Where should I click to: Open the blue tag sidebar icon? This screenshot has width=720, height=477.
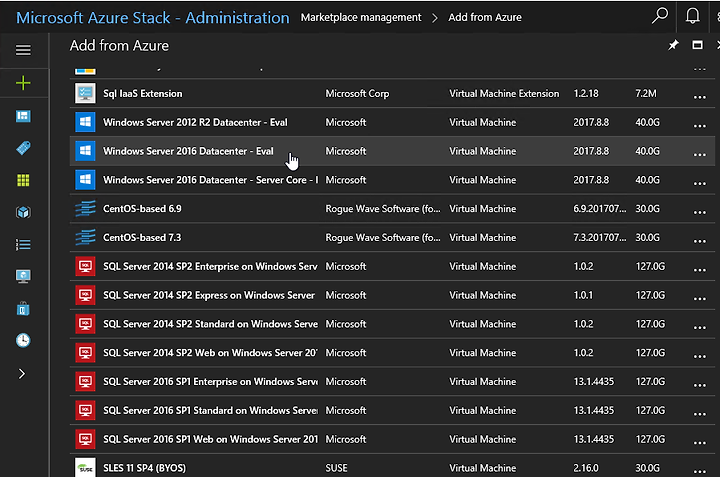tap(23, 148)
